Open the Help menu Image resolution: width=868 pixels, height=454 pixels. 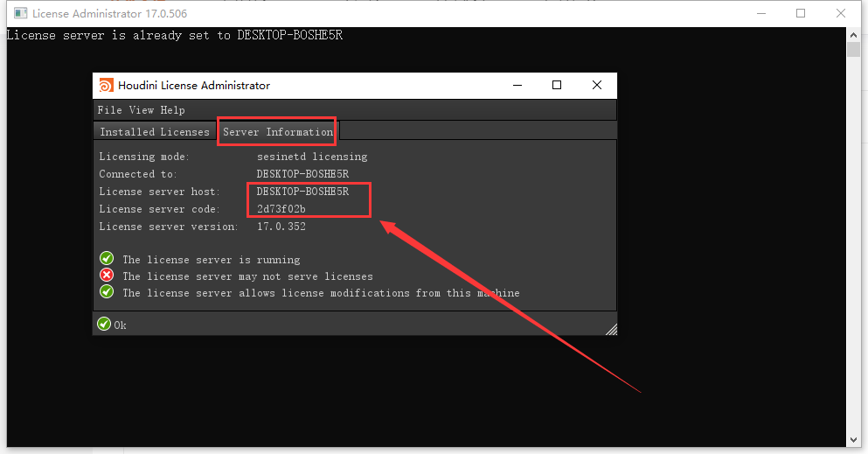pyautogui.click(x=173, y=110)
